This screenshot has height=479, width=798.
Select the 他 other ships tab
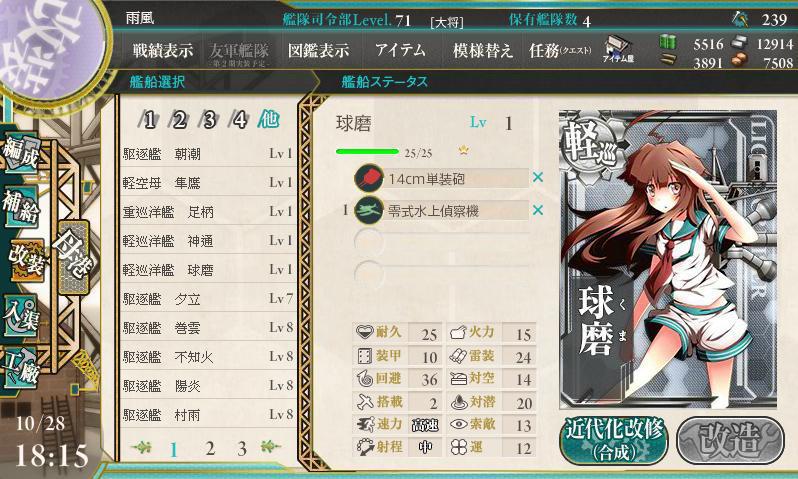pyautogui.click(x=268, y=119)
